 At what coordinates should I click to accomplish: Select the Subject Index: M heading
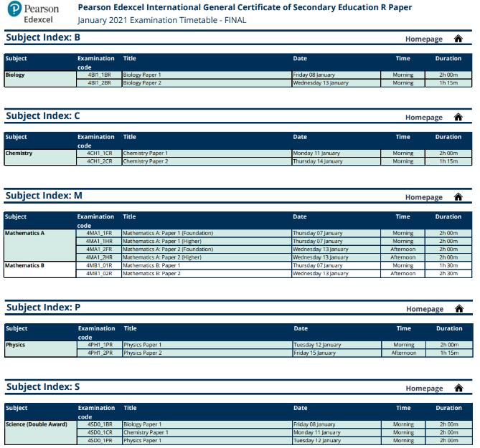[x=44, y=196]
